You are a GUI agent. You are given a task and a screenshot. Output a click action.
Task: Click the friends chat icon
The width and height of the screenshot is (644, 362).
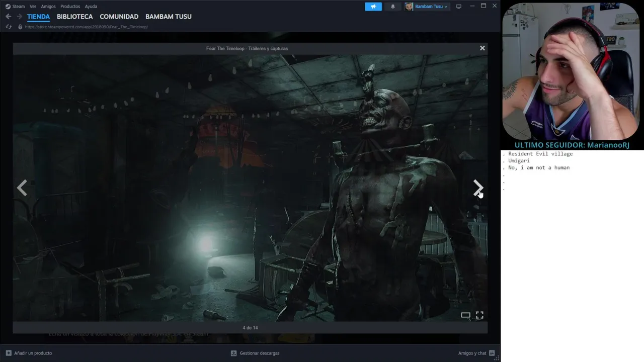click(492, 353)
